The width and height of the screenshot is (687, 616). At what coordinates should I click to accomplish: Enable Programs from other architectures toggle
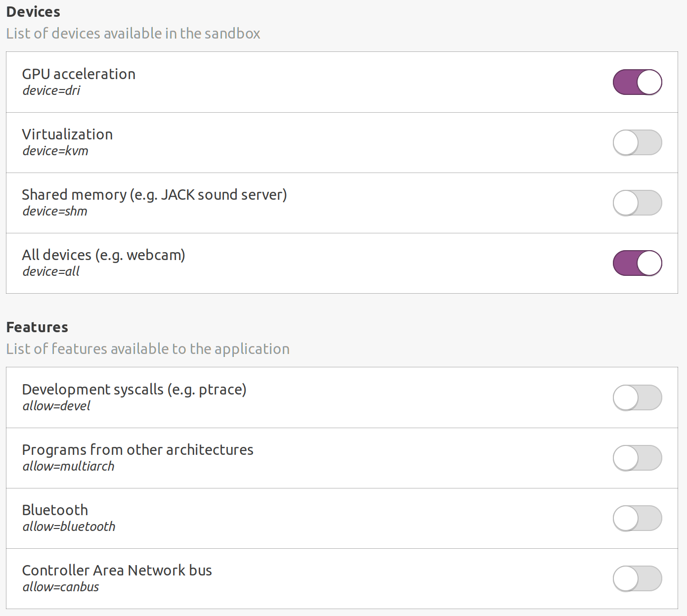pyautogui.click(x=637, y=458)
